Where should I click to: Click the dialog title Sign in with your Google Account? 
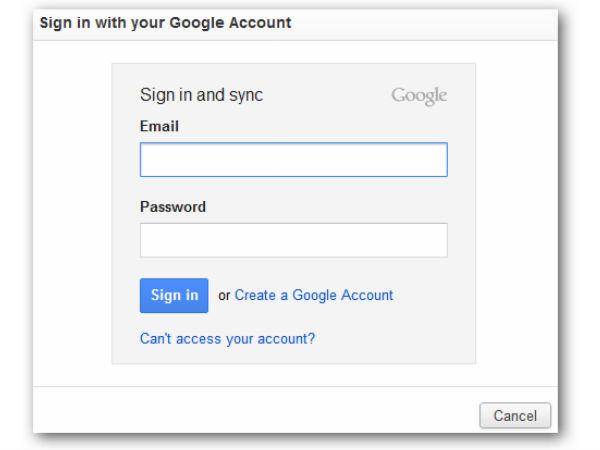tap(165, 23)
